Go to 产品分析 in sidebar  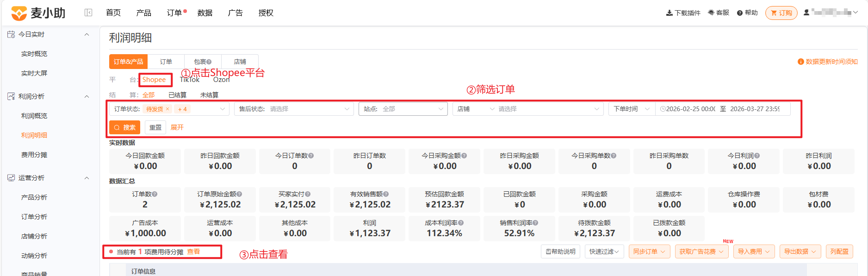pos(34,197)
